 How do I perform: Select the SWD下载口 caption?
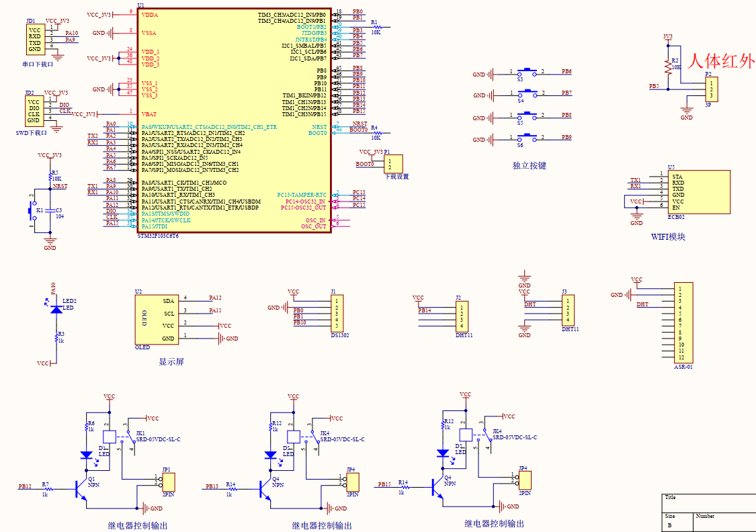[32, 133]
